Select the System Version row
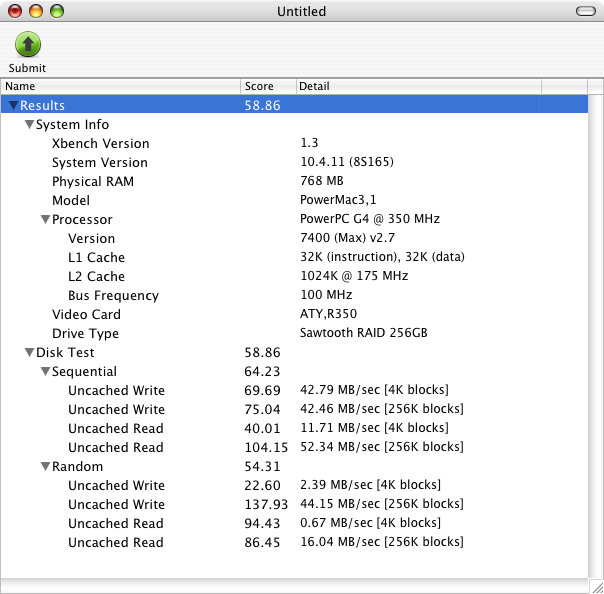 pos(294,162)
